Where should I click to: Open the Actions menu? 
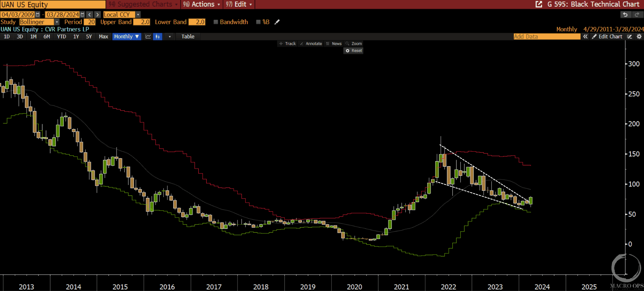202,4
